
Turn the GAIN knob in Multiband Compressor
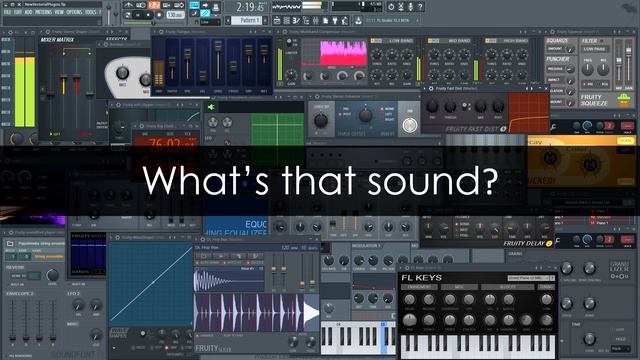click(x=291, y=75)
